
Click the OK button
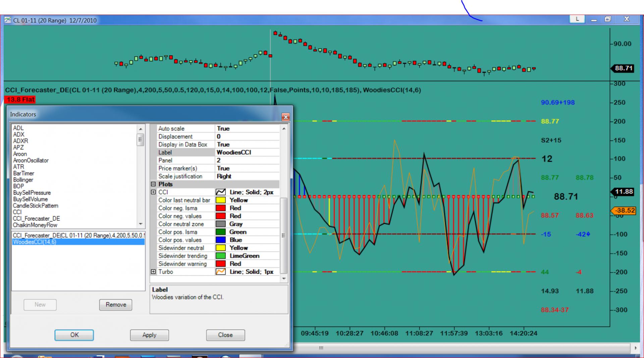pos(74,335)
